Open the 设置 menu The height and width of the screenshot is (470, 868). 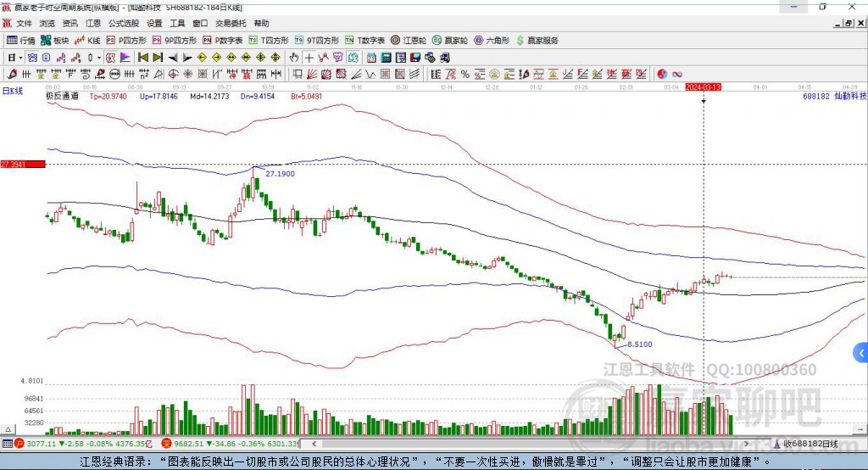pos(154,23)
